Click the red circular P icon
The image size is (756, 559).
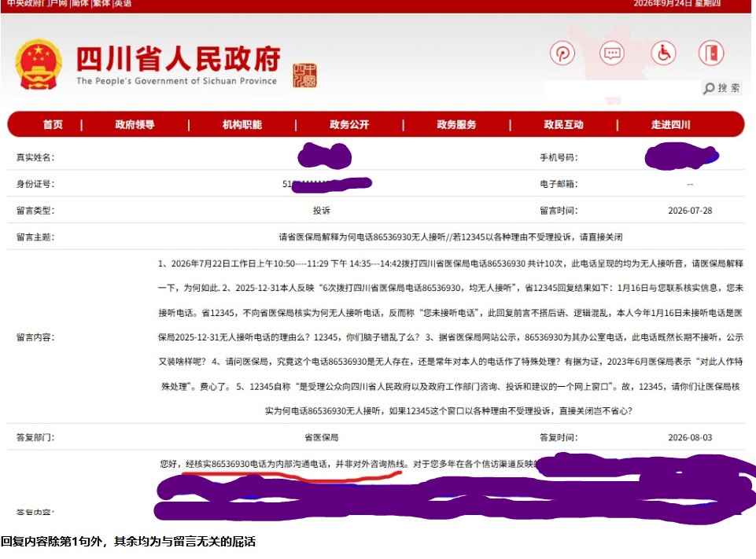(x=562, y=53)
